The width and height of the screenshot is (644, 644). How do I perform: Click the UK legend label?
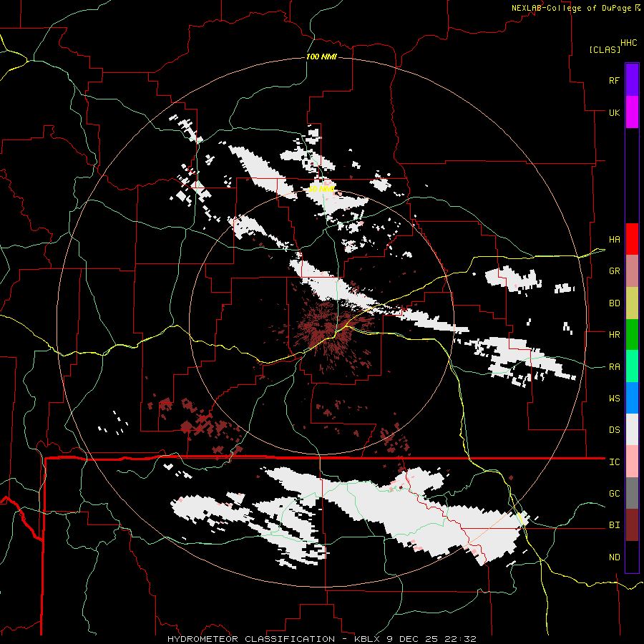[x=615, y=112]
